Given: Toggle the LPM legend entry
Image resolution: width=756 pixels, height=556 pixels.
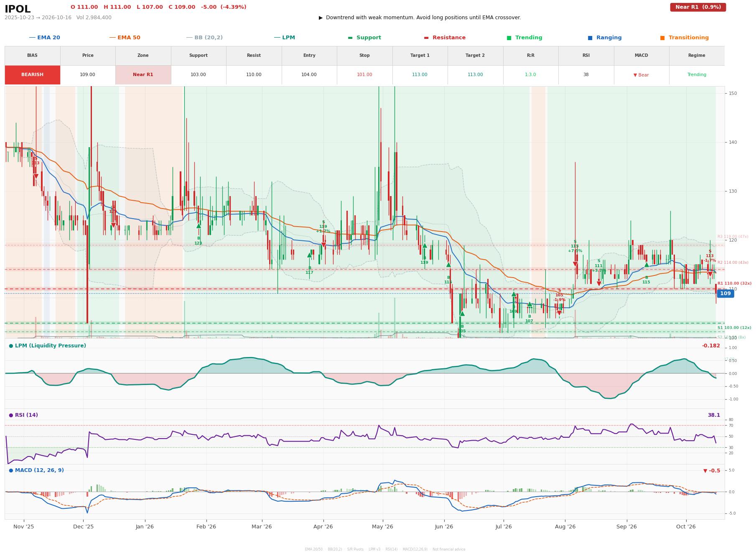Looking at the screenshot, I should tap(284, 38).
